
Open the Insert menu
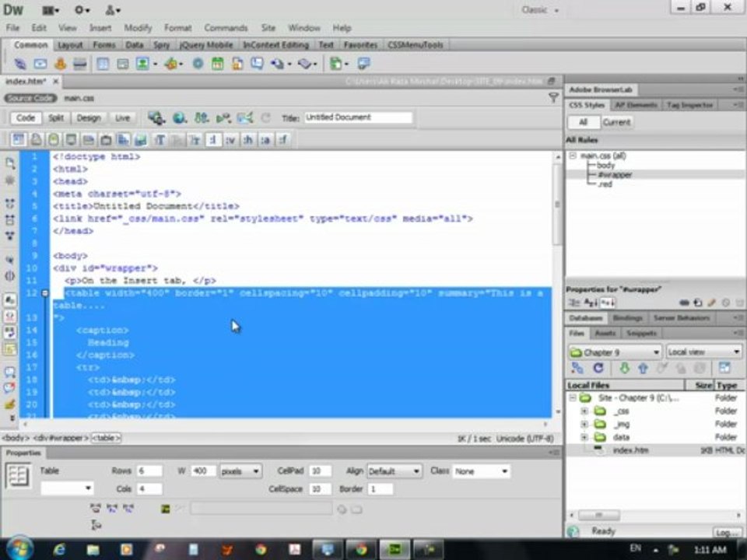(x=100, y=28)
